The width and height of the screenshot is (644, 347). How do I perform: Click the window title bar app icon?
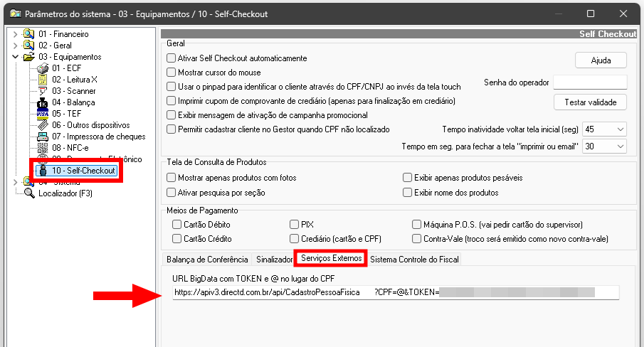click(x=16, y=14)
